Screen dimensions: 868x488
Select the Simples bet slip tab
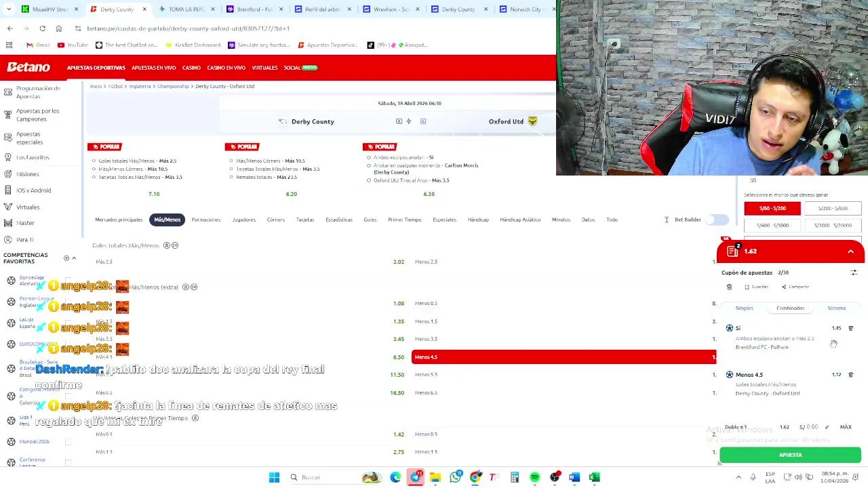coord(744,308)
